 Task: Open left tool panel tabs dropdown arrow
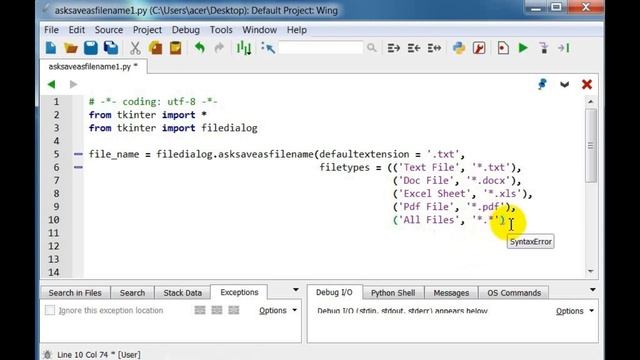[x=296, y=290]
